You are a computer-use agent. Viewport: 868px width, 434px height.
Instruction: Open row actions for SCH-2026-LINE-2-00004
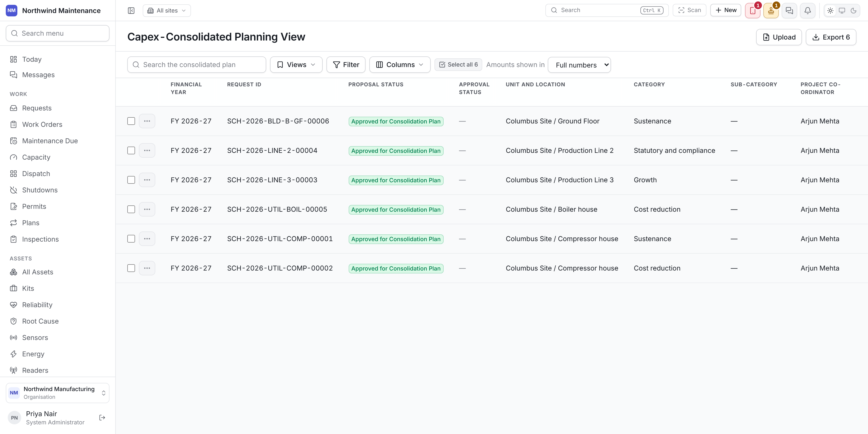click(x=147, y=150)
